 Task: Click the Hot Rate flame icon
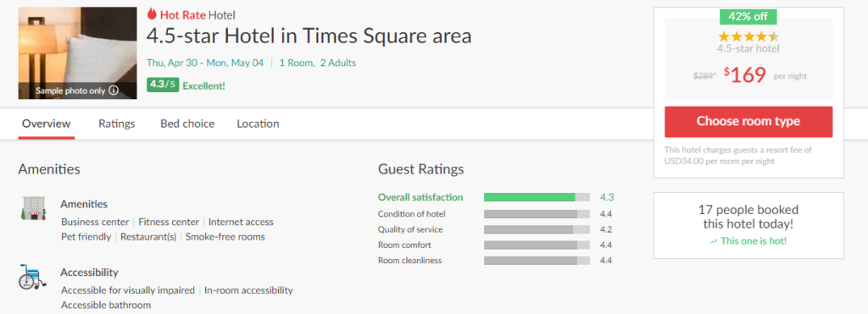click(x=152, y=14)
